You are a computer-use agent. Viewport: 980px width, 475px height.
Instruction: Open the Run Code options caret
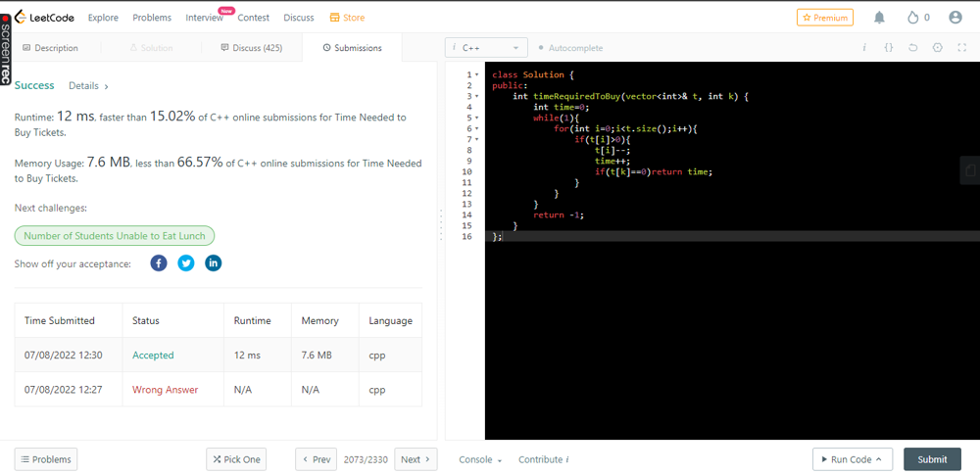pyautogui.click(x=879, y=459)
